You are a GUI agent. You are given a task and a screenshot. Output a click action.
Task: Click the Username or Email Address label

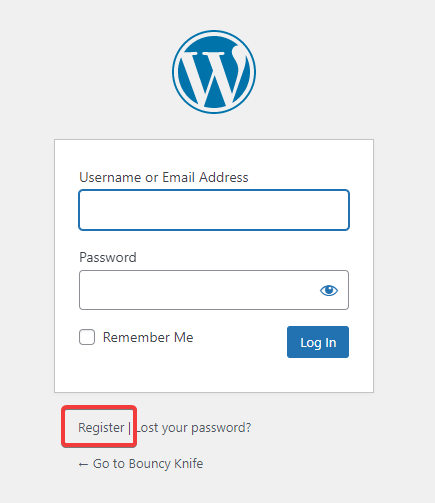(164, 177)
